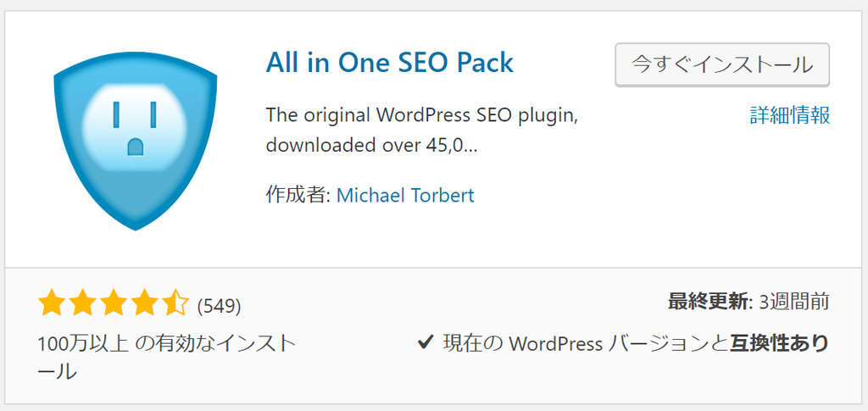Screen dimensions: 868x411
Task: Click the second rating star
Action: 83,303
